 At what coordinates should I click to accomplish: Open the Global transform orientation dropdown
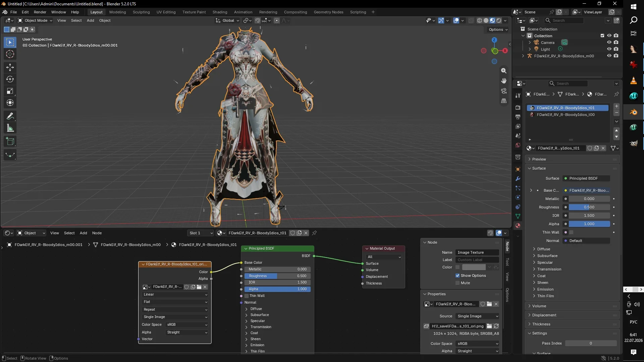click(x=227, y=20)
